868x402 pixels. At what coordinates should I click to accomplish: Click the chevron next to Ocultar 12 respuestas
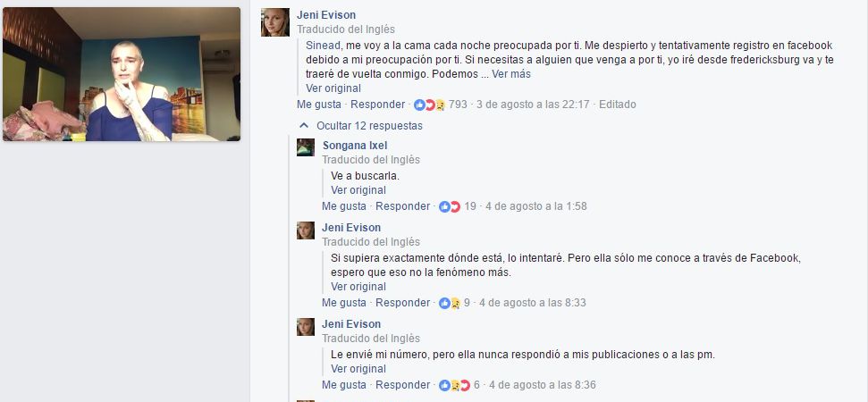coord(303,126)
